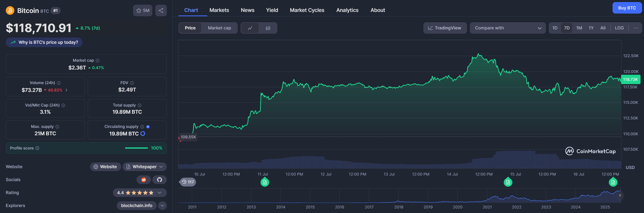Image resolution: width=644 pixels, height=213 pixels.
Task: Click the #1 rank badge
Action: click(x=55, y=10)
